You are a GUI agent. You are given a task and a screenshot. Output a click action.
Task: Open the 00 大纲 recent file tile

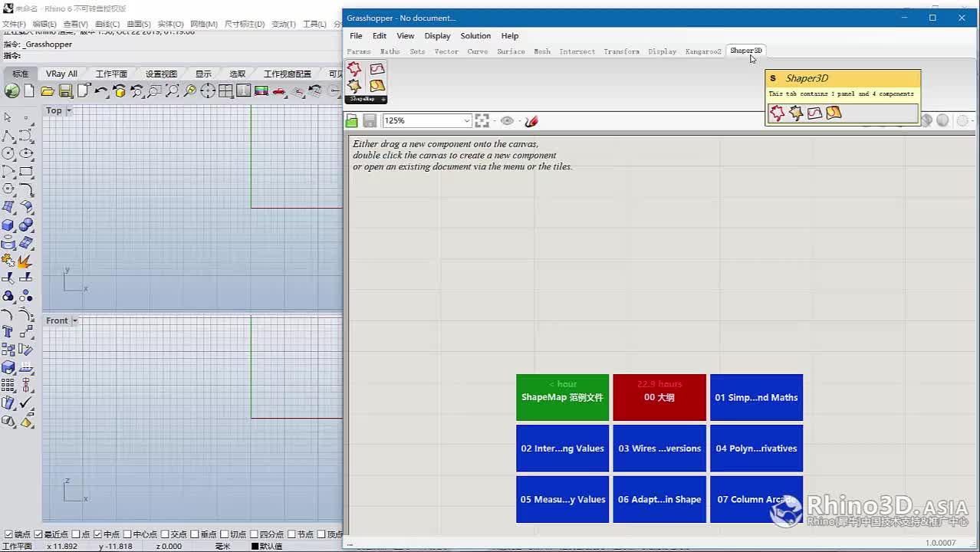pyautogui.click(x=659, y=397)
